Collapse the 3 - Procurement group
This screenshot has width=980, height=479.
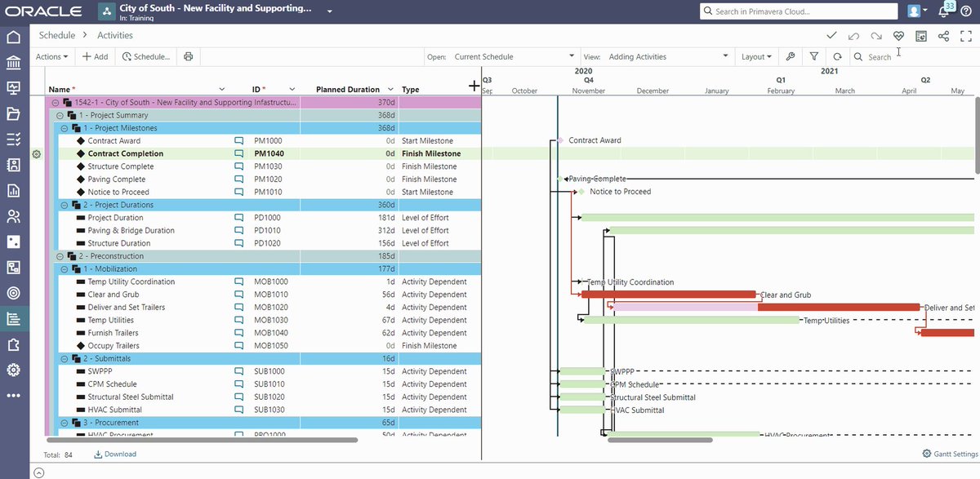[65, 423]
